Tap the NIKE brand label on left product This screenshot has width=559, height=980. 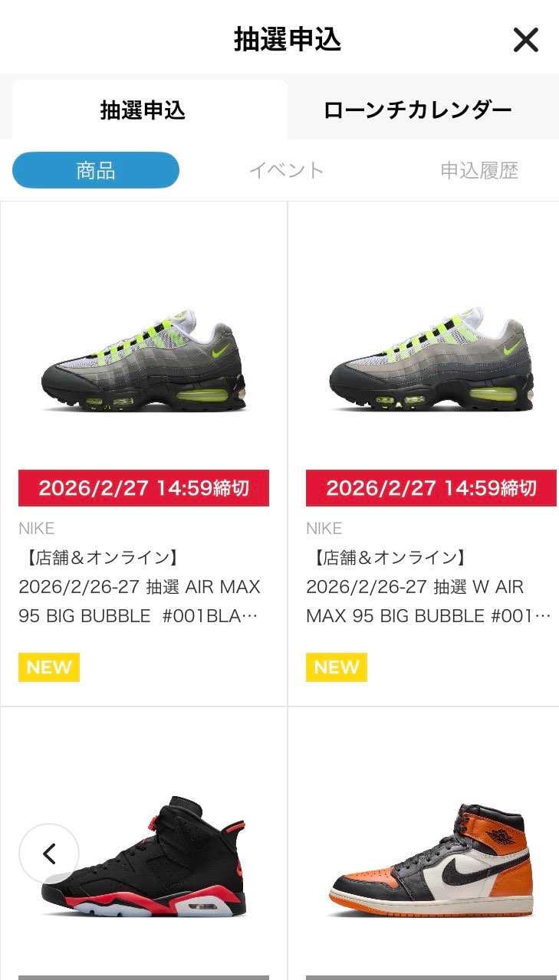click(36, 528)
